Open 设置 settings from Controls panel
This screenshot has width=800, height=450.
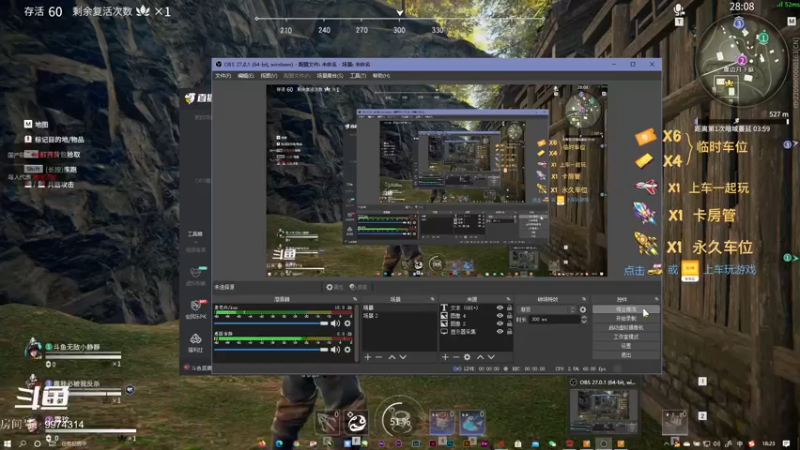pyautogui.click(x=626, y=346)
